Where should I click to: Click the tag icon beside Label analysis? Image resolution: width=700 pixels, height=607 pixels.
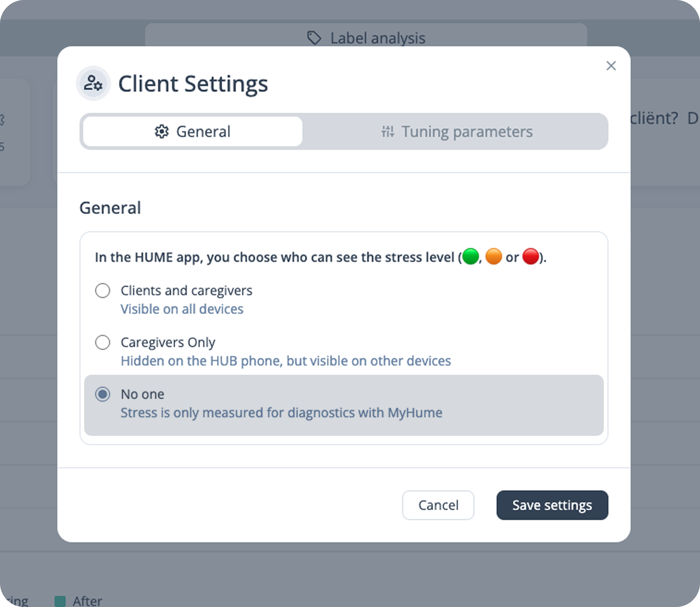tap(314, 37)
